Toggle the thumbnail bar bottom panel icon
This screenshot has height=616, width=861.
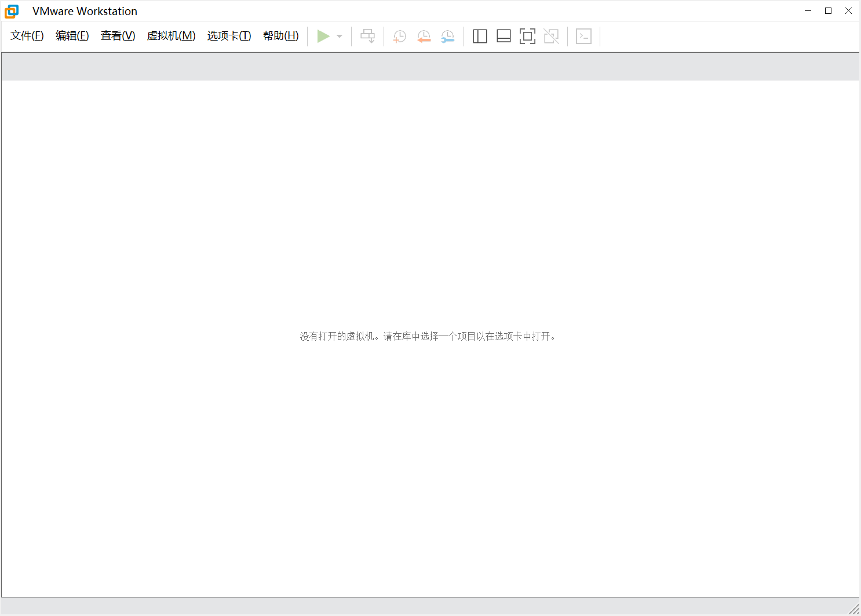tap(504, 37)
